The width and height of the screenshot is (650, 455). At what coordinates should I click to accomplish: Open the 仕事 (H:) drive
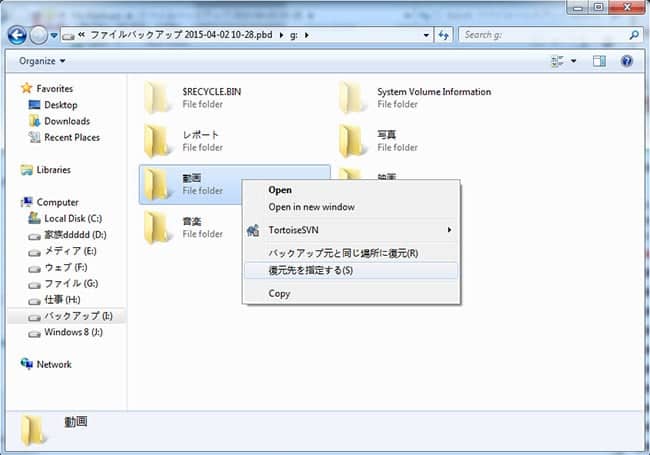[x=62, y=300]
